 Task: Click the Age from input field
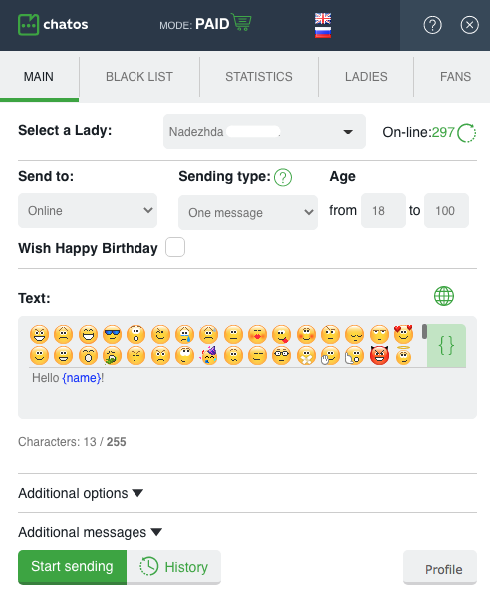coord(383,211)
